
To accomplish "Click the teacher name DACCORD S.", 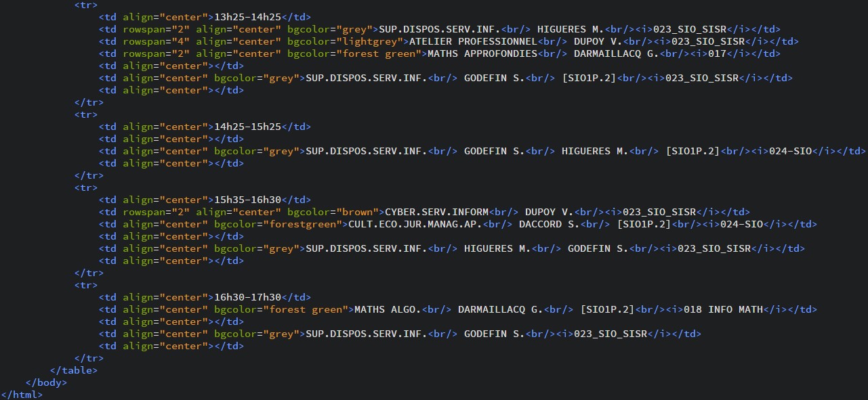I will click(x=549, y=224).
